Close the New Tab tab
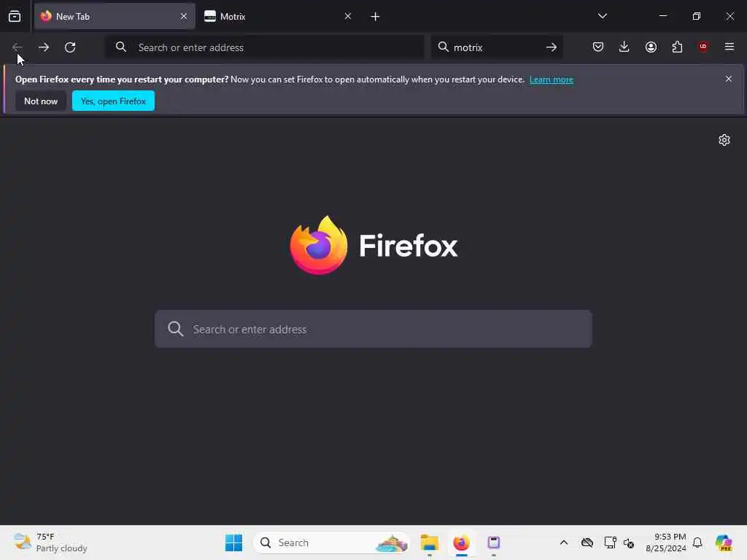747x560 pixels. (184, 17)
